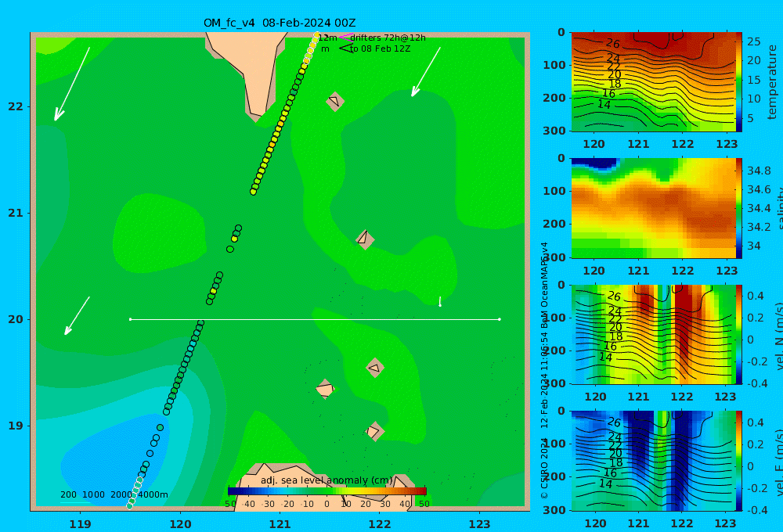
Task: Click the western endpoint of the white transect line
Action: pyautogui.click(x=130, y=319)
